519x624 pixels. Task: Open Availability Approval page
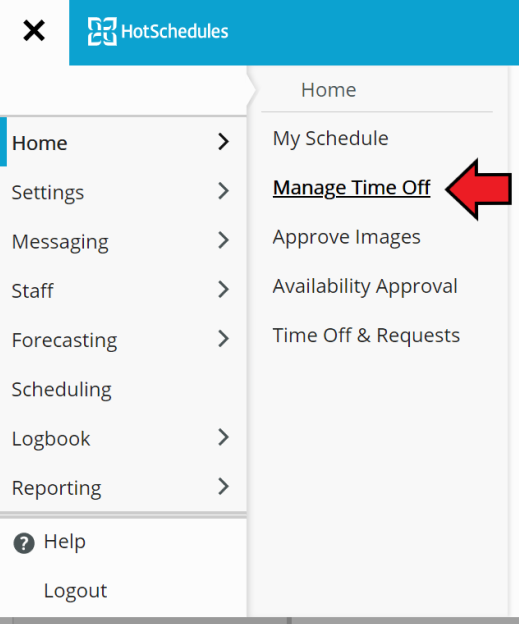[x=365, y=287]
